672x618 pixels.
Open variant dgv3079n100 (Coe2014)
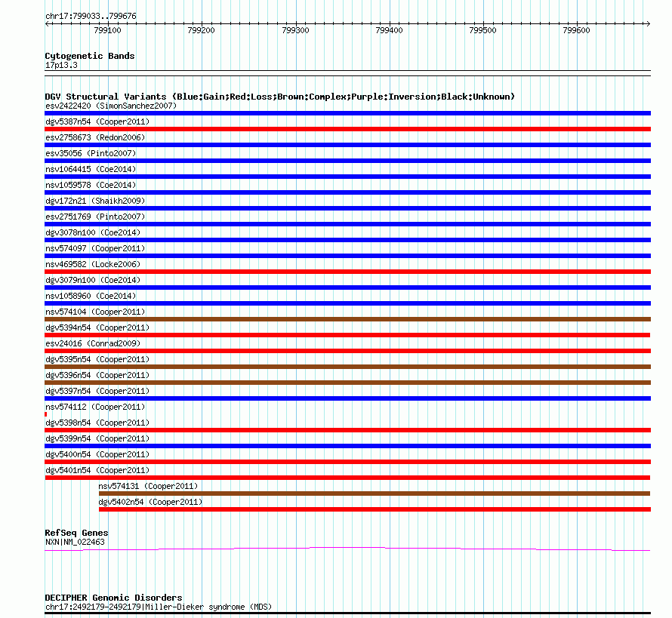pyautogui.click(x=93, y=280)
